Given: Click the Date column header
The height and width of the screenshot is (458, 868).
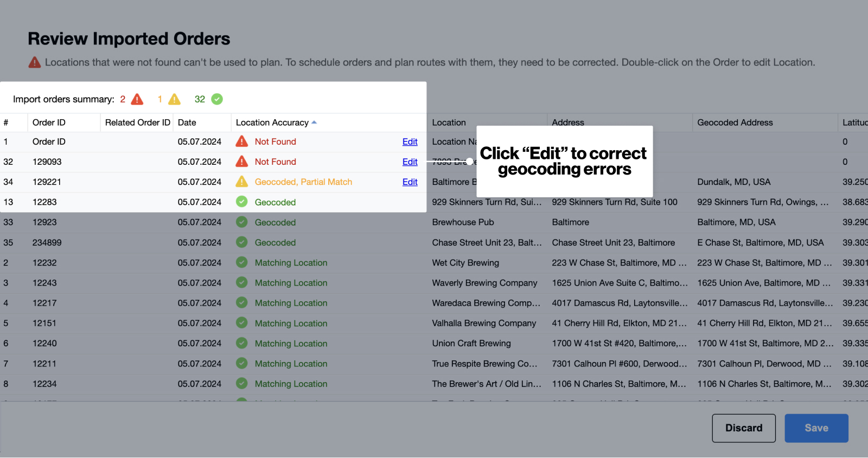Looking at the screenshot, I should [x=187, y=122].
